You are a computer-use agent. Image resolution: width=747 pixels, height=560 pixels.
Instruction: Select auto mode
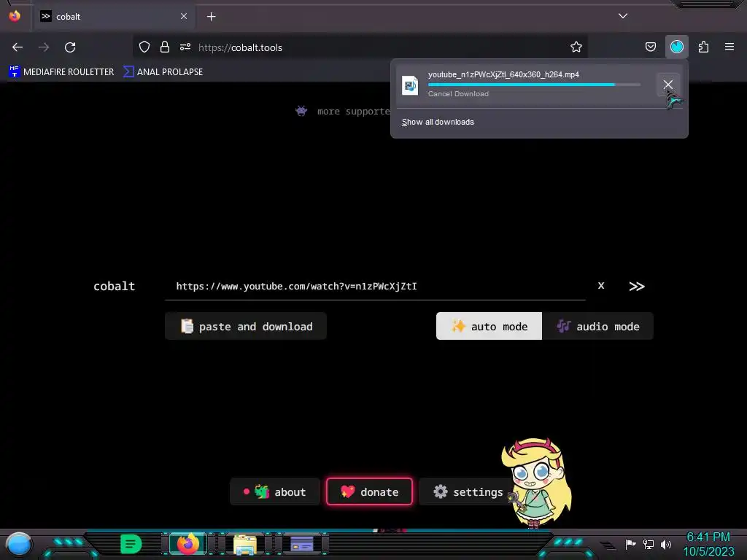[x=489, y=326]
